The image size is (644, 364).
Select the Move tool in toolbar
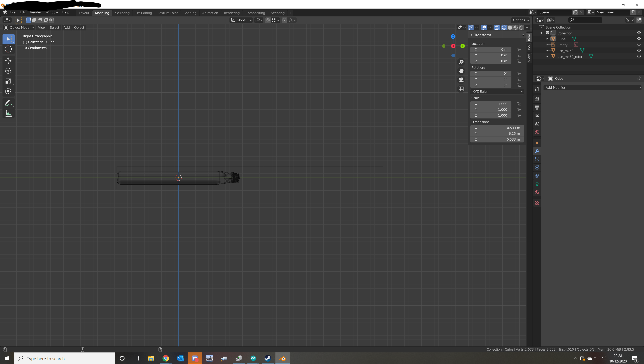tap(8, 61)
